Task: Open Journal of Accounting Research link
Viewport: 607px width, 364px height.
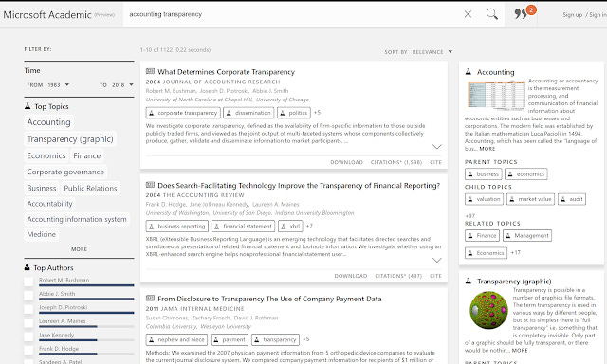Action: pyautogui.click(x=221, y=82)
